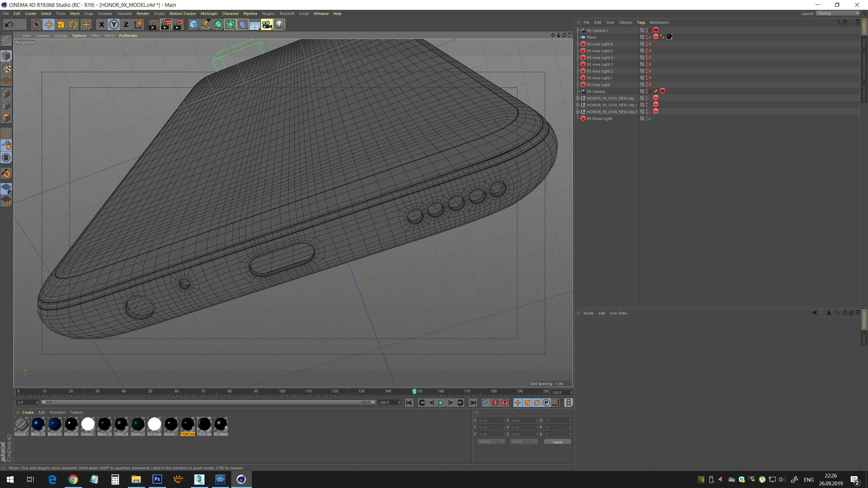The width and height of the screenshot is (868, 488).
Task: Open the viewport Cameras menu
Action: pyautogui.click(x=43, y=36)
